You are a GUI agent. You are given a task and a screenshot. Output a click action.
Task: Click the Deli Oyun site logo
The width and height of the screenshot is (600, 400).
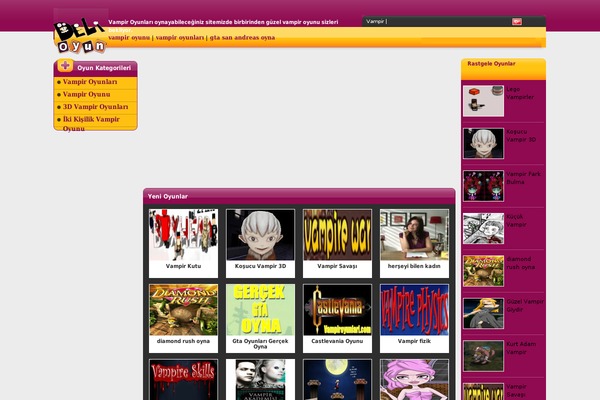(x=80, y=36)
